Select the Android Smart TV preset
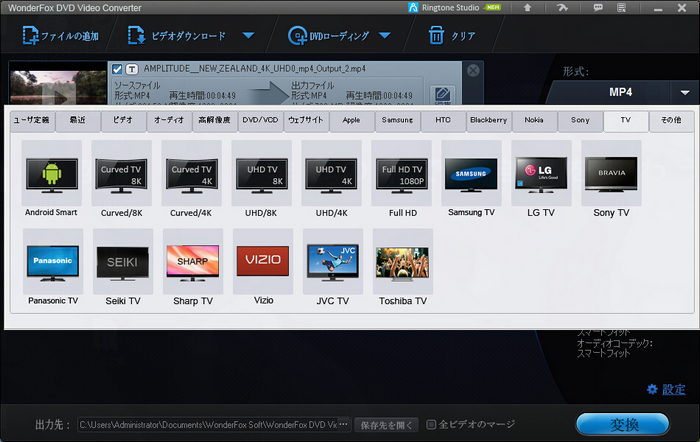This screenshot has height=442, width=700. [x=52, y=179]
